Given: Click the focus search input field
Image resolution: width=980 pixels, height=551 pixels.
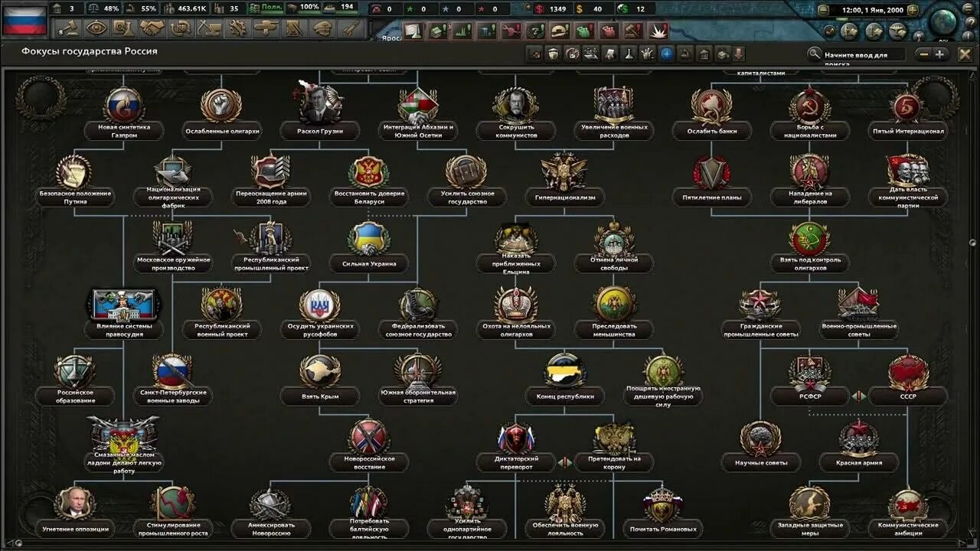Looking at the screenshot, I should tap(863, 54).
